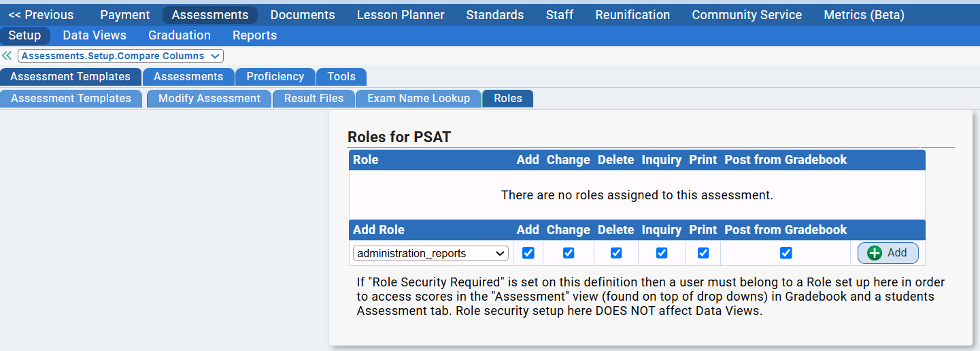The image size is (980, 351).
Task: Switch to the Result Files tab
Action: coord(314,99)
